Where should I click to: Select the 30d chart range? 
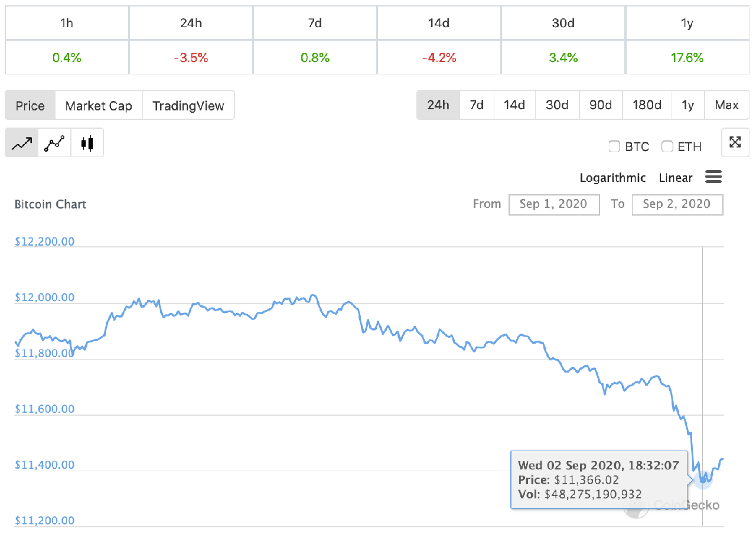(x=557, y=105)
